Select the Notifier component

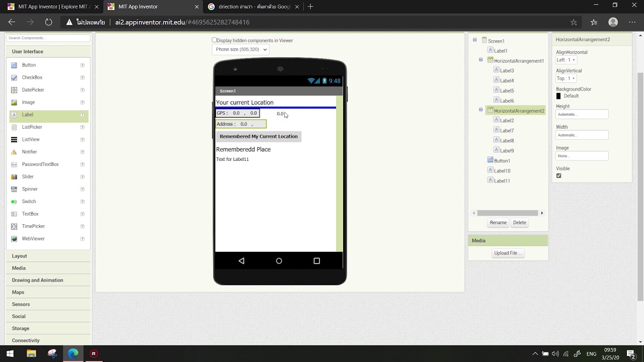click(x=29, y=152)
